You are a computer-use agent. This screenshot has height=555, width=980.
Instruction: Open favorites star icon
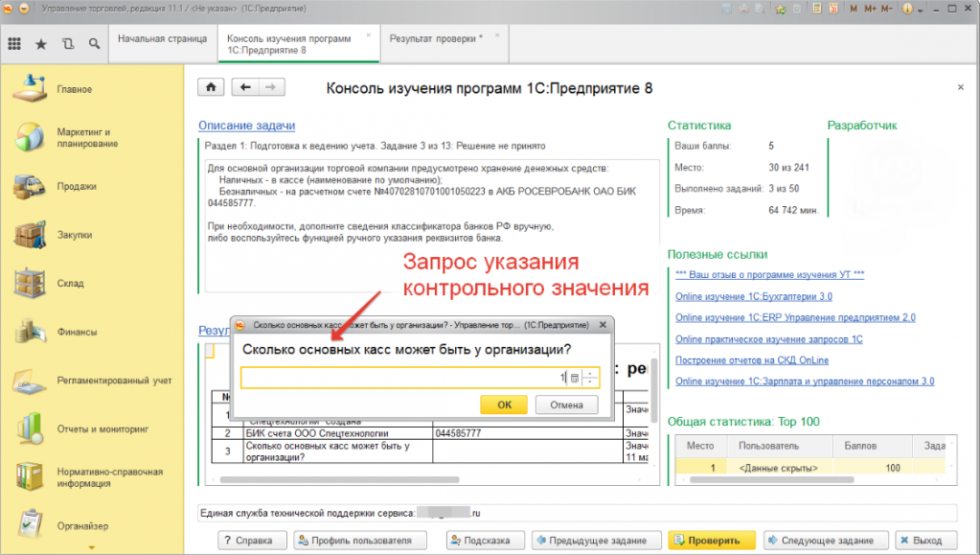[41, 44]
